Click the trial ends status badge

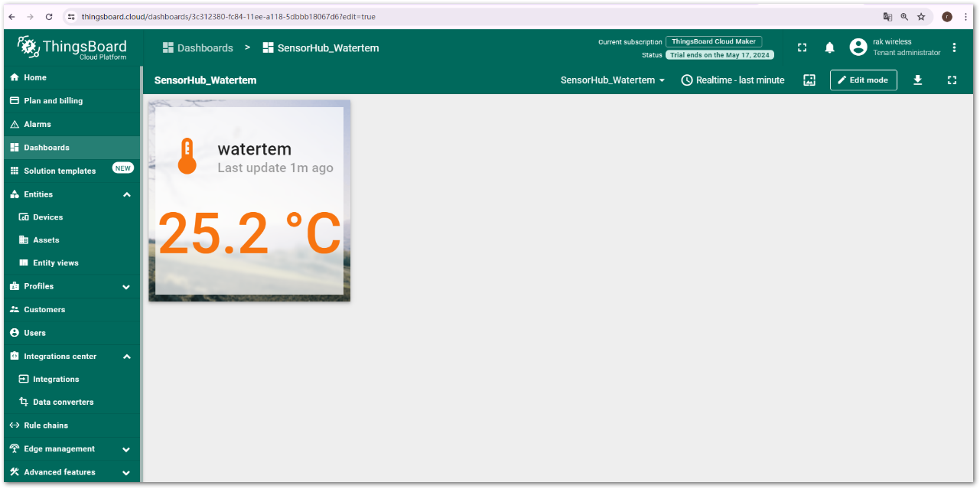pos(720,55)
